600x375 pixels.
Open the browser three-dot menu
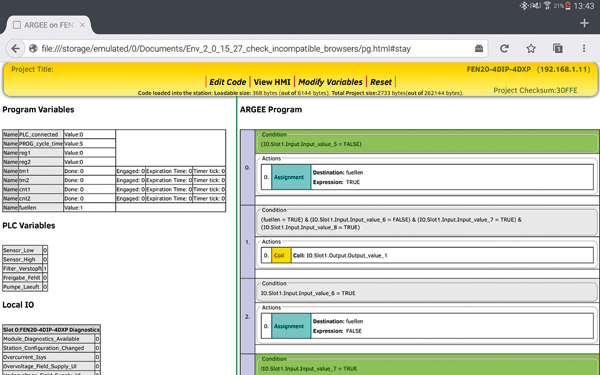pyautogui.click(x=584, y=48)
